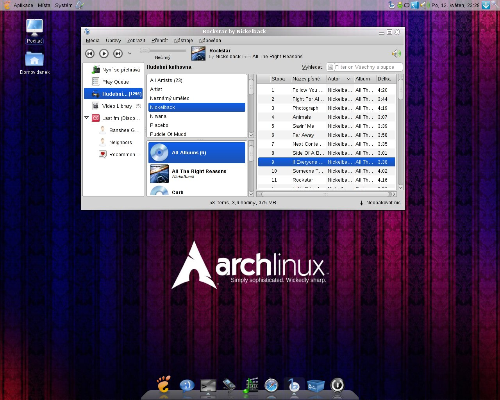
Task: Click the volume speaker icon in Rhythmbox
Action: pyautogui.click(x=396, y=53)
